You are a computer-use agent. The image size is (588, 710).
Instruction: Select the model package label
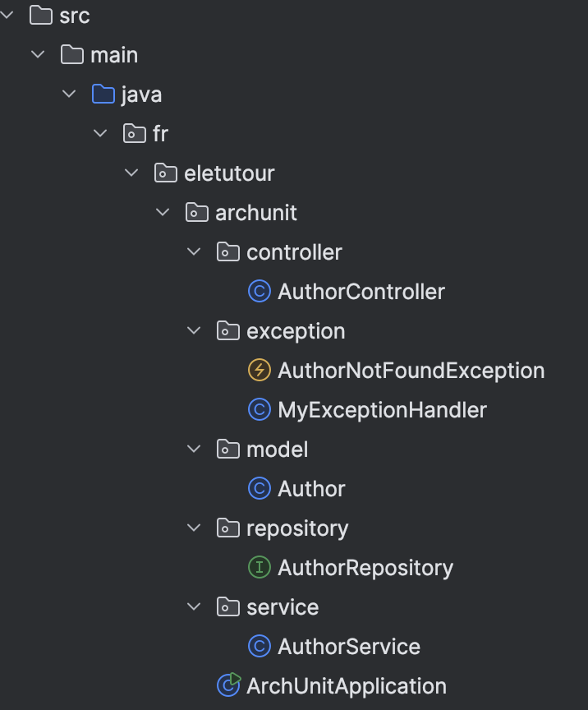pos(277,450)
